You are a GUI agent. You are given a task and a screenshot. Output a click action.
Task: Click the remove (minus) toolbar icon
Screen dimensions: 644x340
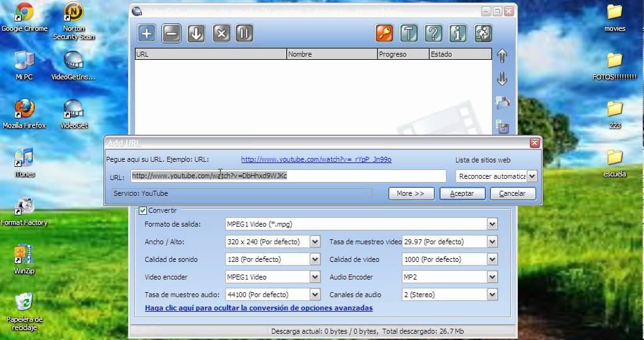pos(171,33)
